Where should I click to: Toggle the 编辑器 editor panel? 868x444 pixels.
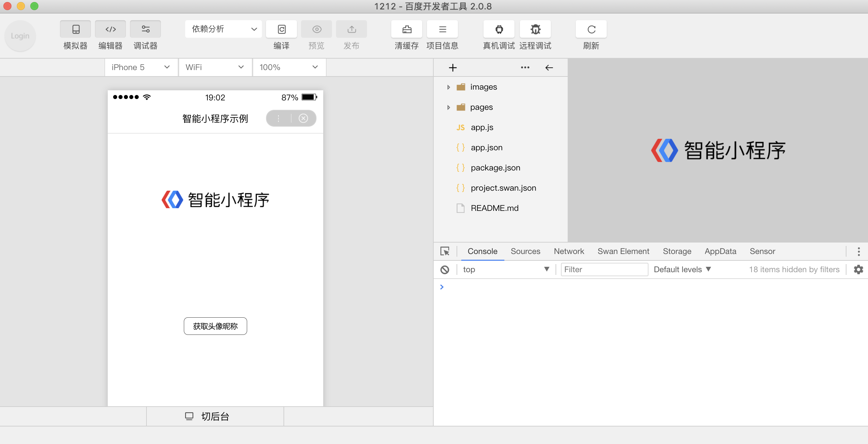pos(110,29)
